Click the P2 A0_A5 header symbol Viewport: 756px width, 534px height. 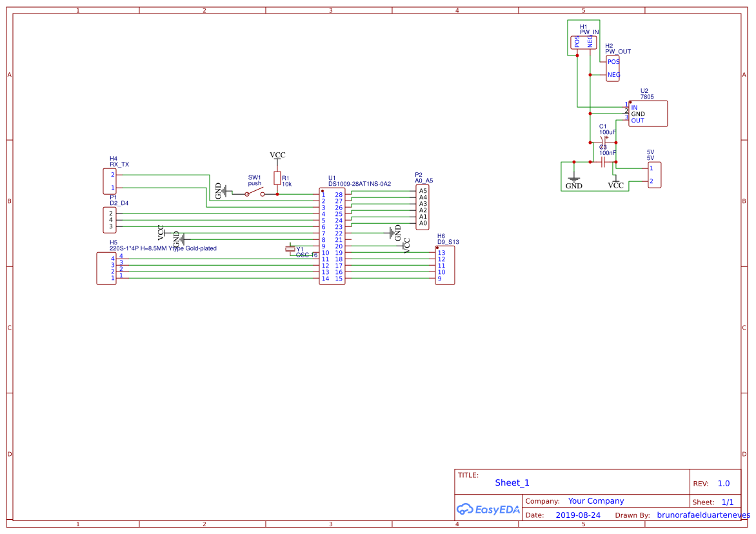click(423, 206)
